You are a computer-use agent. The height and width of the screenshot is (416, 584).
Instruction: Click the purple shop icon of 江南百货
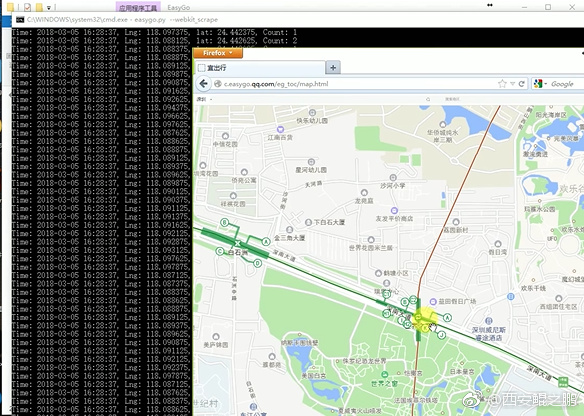click(x=280, y=129)
